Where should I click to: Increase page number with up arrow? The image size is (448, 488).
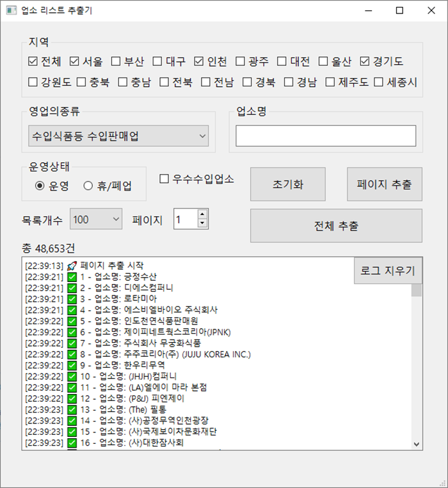tap(202, 214)
